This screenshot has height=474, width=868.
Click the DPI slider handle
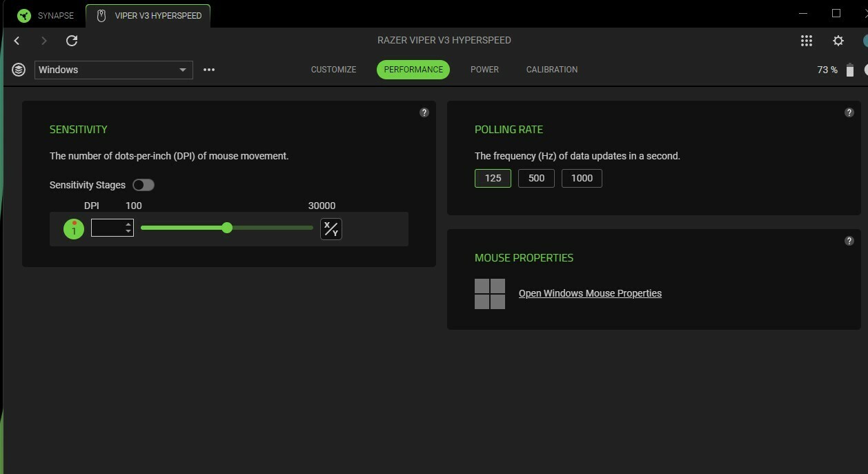tap(227, 228)
